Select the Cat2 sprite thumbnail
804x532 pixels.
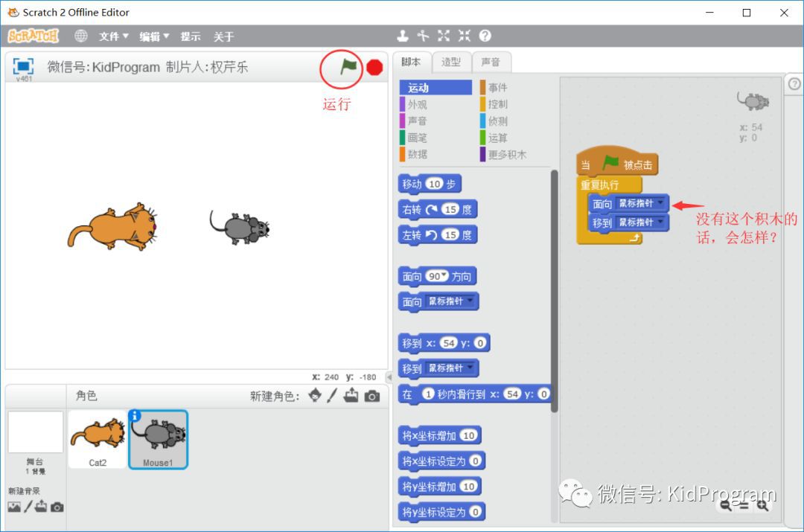tap(98, 439)
